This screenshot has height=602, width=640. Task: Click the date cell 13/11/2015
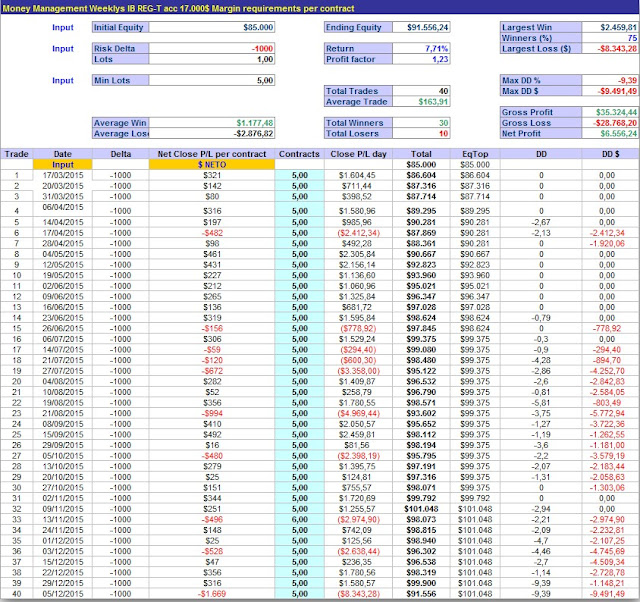coord(62,519)
